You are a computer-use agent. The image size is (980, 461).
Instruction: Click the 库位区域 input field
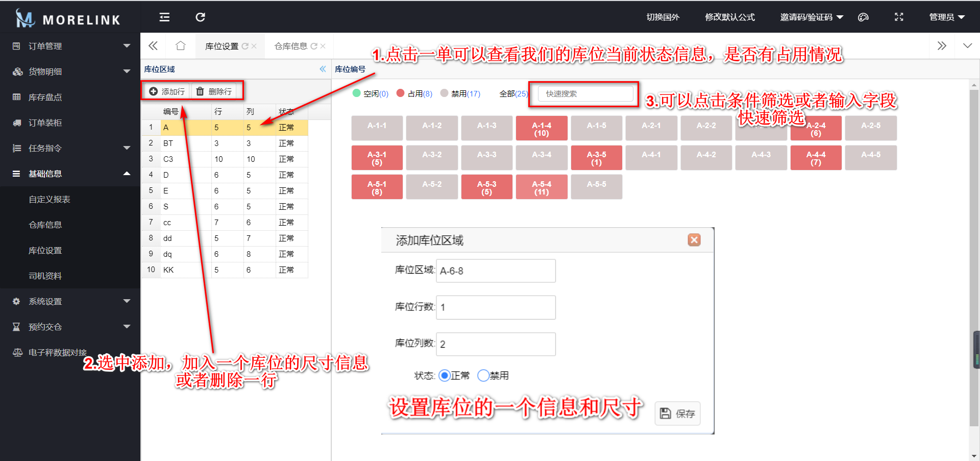(496, 271)
